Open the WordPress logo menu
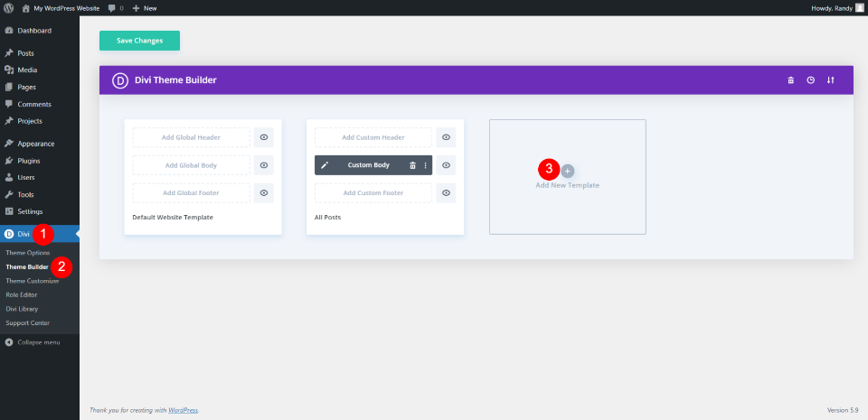This screenshot has height=420, width=868. coord(9,8)
